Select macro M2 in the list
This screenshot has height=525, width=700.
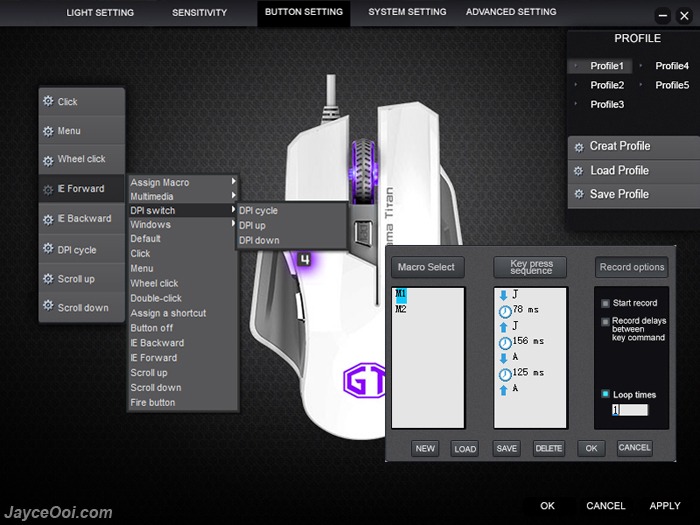tap(401, 309)
